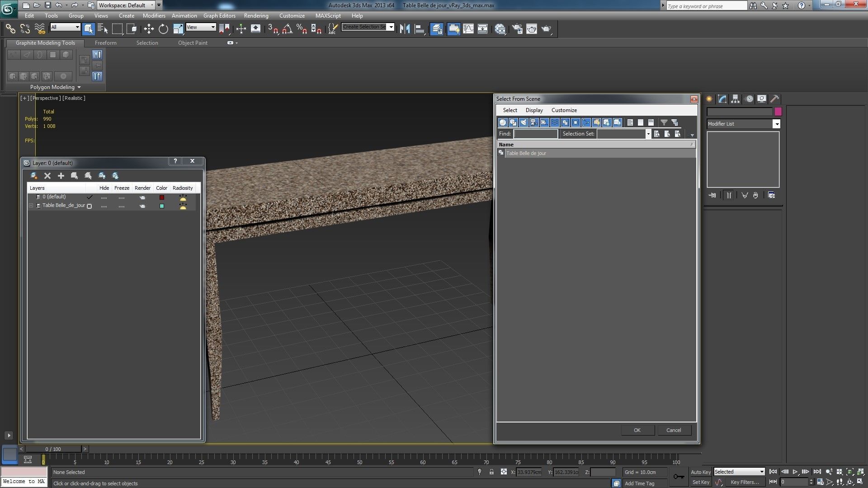This screenshot has height=488, width=868.
Task: Open the Material Editor icon
Action: pos(500,29)
